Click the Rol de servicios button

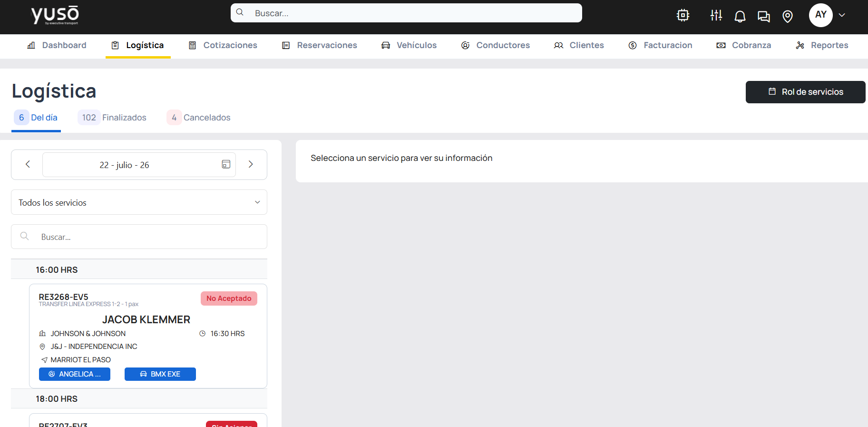[x=806, y=92]
